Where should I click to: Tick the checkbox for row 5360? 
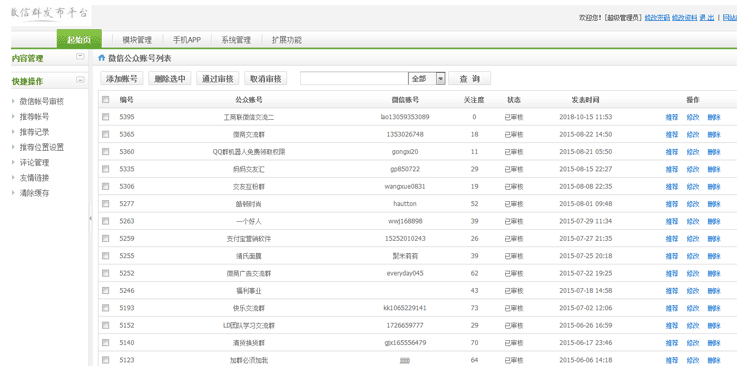click(x=106, y=152)
